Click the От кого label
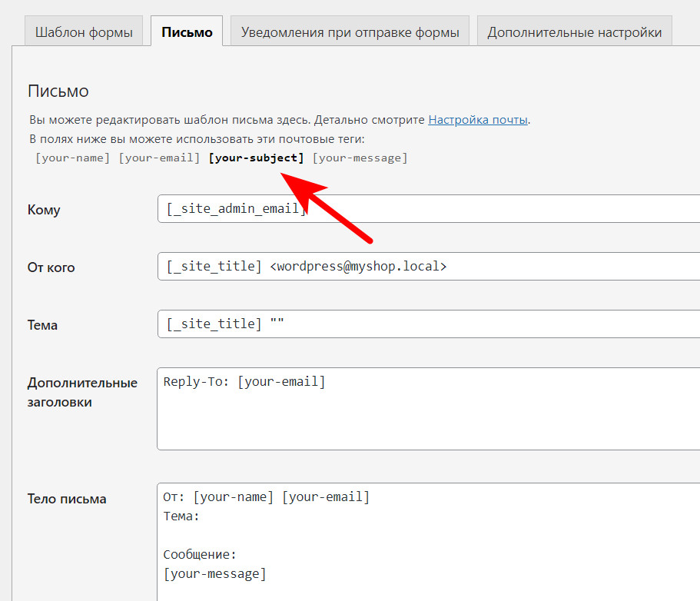 51,267
